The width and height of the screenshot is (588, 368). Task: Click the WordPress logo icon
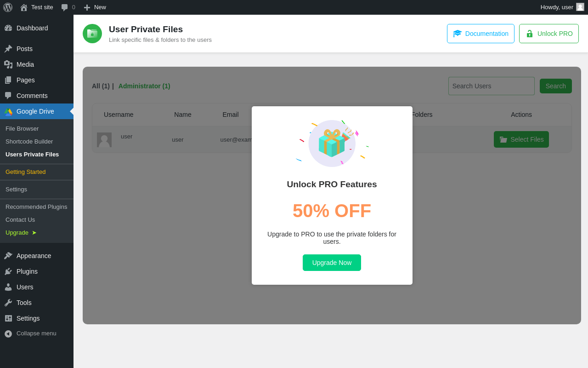click(x=8, y=7)
